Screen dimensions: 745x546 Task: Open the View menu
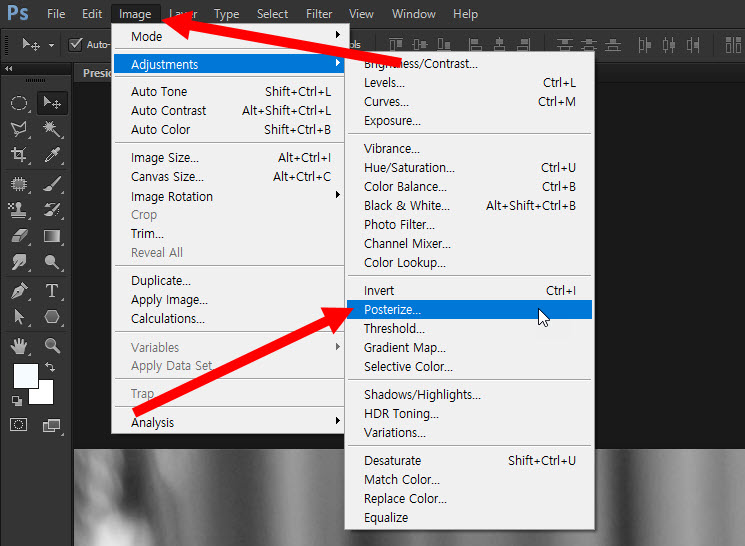tap(361, 14)
